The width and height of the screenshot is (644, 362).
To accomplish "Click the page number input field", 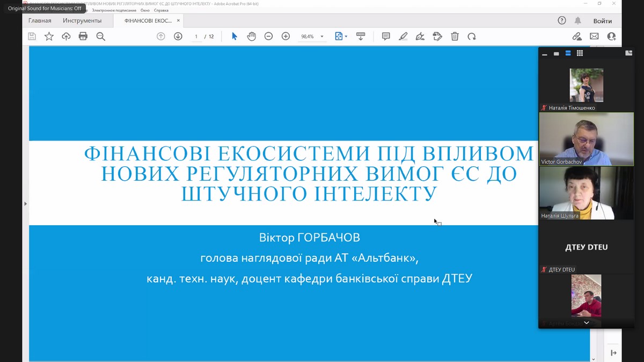I will (196, 36).
